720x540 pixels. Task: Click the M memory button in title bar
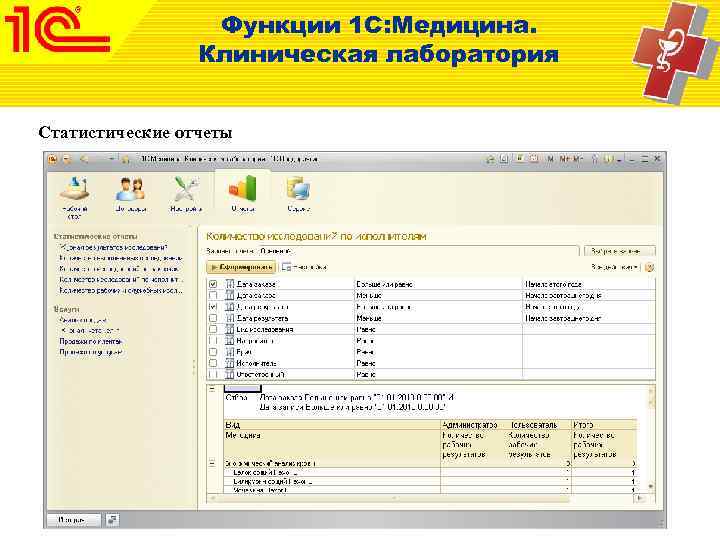point(550,159)
